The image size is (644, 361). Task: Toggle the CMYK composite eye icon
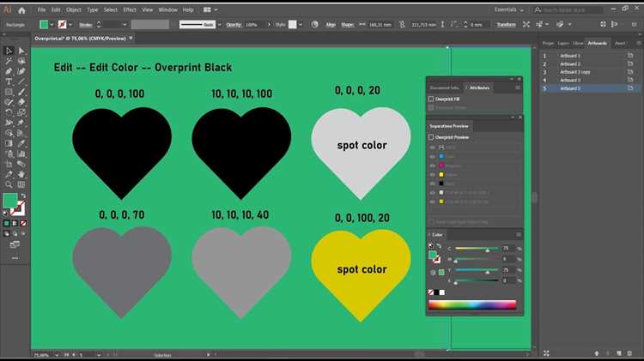[433, 147]
